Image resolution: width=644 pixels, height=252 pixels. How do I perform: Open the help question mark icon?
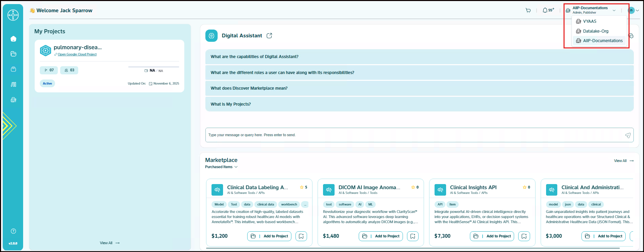tap(13, 231)
